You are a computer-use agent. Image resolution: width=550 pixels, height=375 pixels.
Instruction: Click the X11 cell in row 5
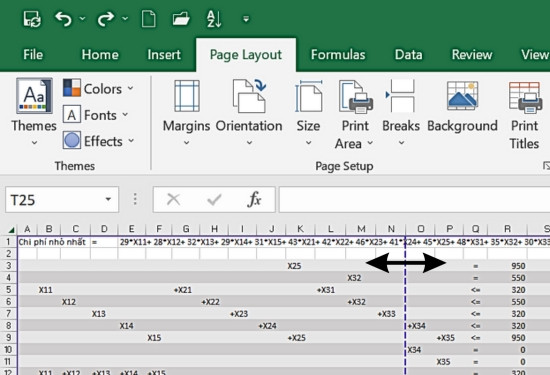coord(46,290)
